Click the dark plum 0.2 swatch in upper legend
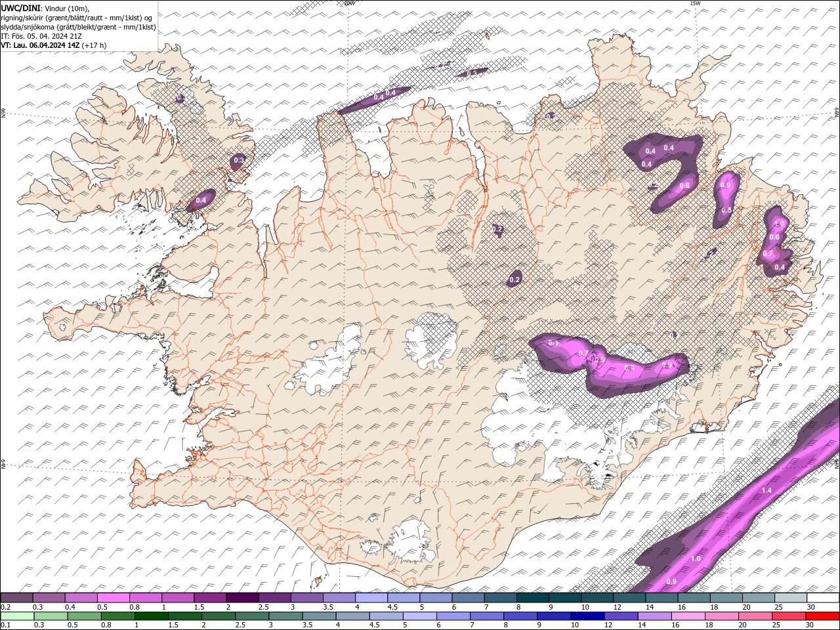The image size is (840, 630). 16,598
